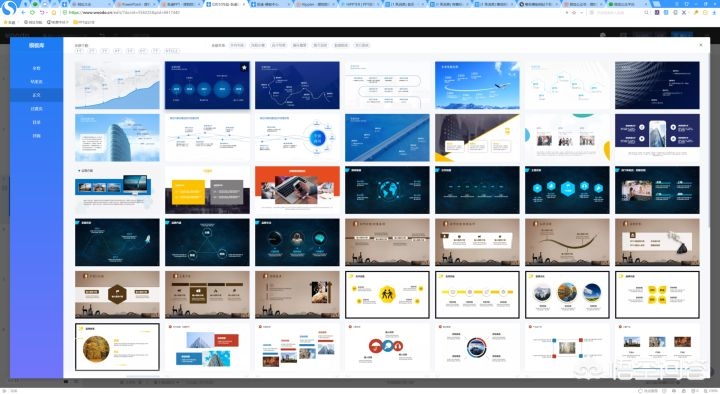Open the browser home page icon
This screenshot has height=394, width=720.
point(53,12)
